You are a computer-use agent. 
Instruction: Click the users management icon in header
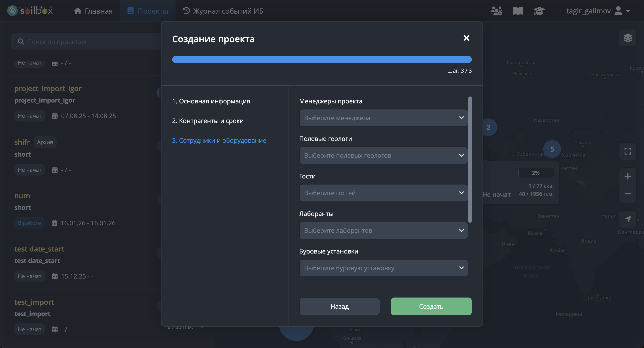496,11
